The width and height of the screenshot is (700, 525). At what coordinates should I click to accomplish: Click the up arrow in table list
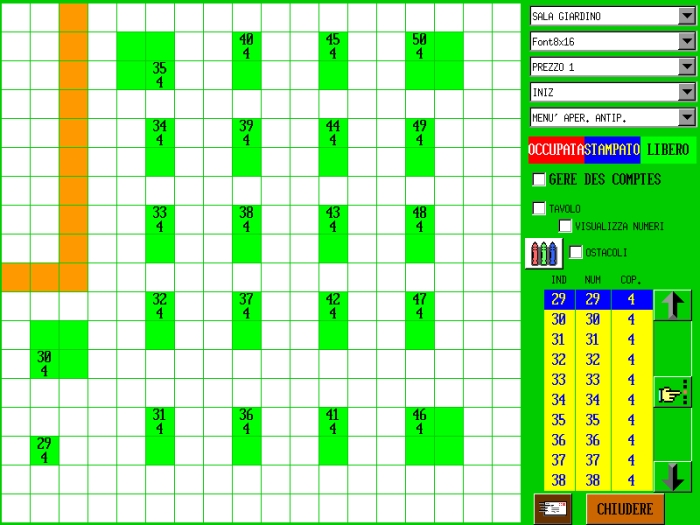672,304
